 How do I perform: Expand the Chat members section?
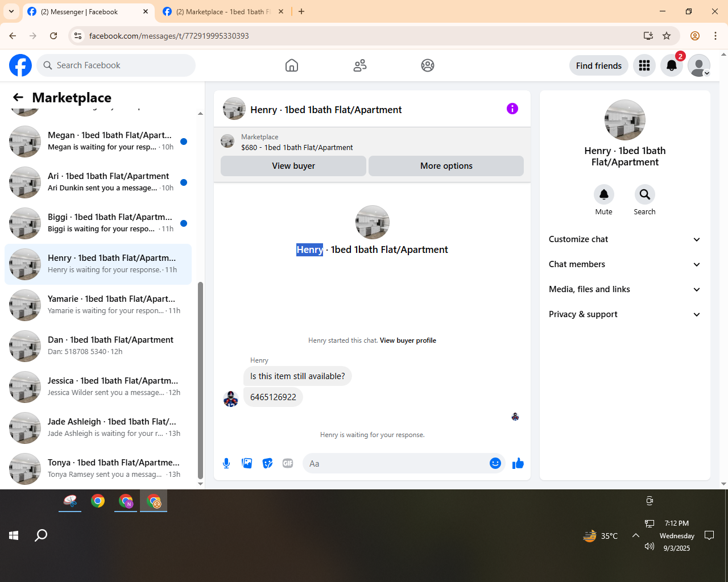(624, 264)
